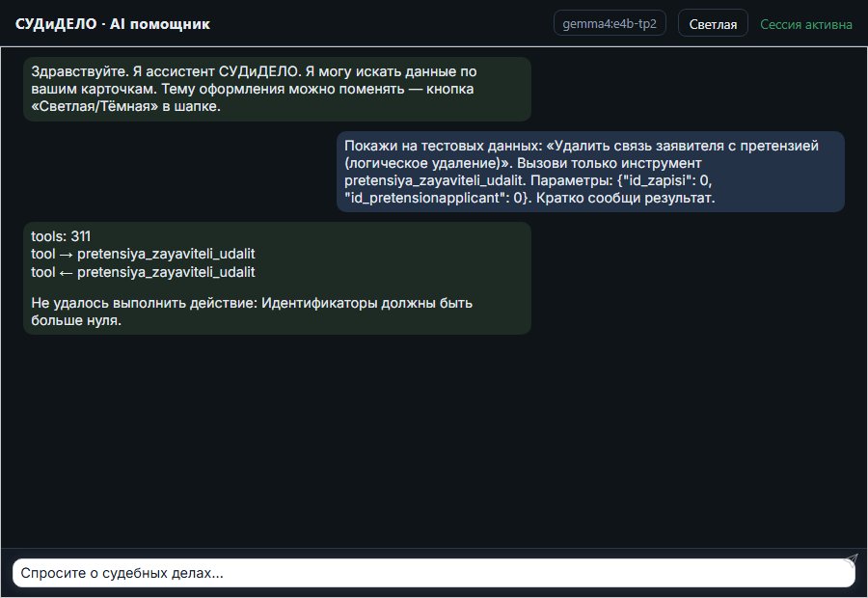Click the «СУДиДЕЛО · AI помощник» title
Screen dimensions: 868x598
pyautogui.click(x=113, y=24)
